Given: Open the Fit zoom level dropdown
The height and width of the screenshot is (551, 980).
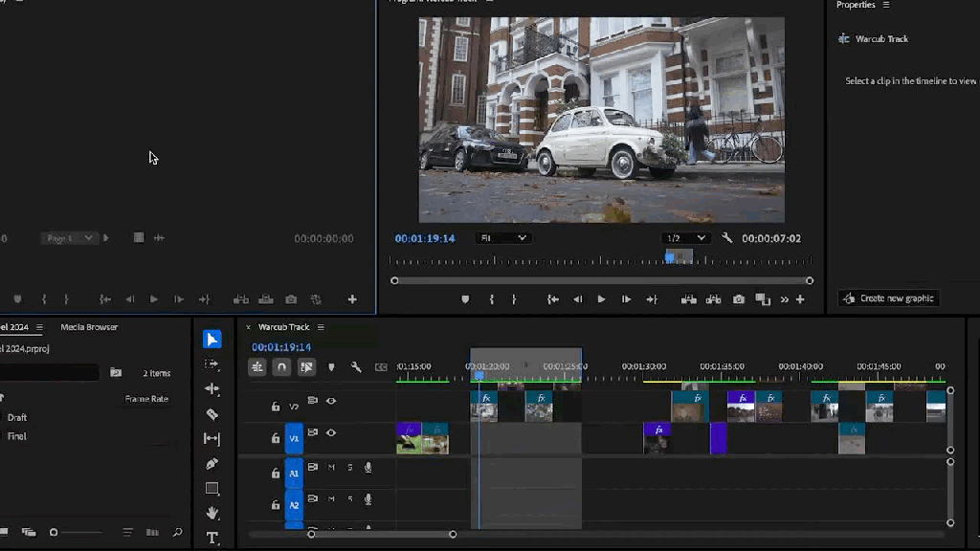Looking at the screenshot, I should coord(503,238).
